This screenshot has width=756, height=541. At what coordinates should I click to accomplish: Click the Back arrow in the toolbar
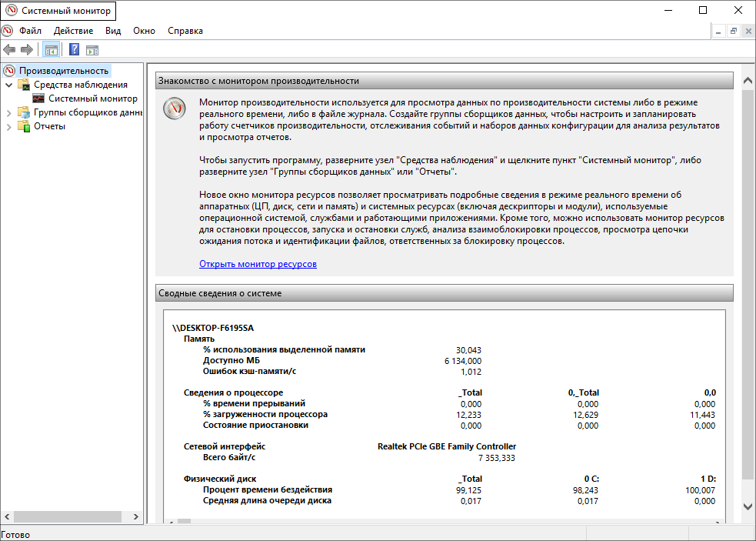9,50
